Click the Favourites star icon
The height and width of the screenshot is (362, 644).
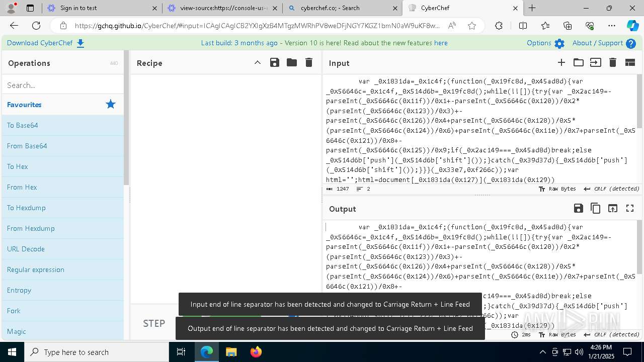(x=111, y=104)
